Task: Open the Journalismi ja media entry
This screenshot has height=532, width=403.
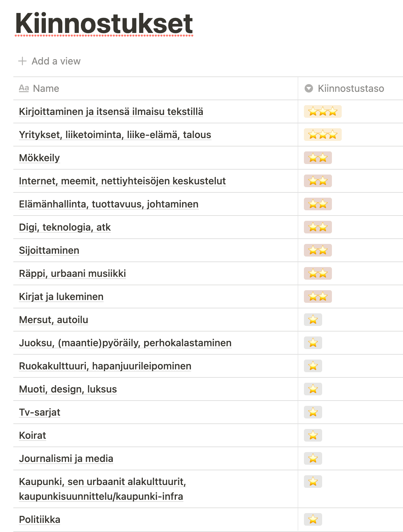Action: [66, 459]
